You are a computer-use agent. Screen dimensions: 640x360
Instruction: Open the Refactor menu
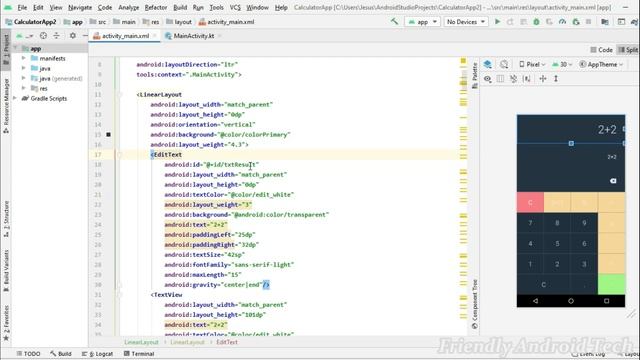coord(156,7)
